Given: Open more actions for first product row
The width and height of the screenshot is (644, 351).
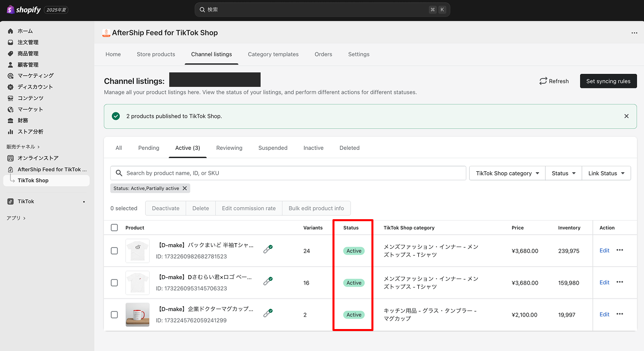Looking at the screenshot, I should coord(620,250).
